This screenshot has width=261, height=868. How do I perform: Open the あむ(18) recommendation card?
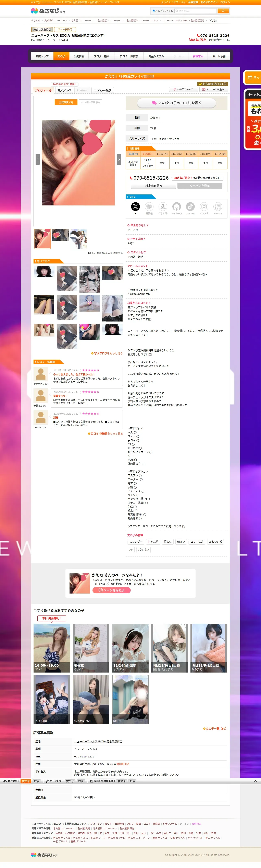(52, 700)
